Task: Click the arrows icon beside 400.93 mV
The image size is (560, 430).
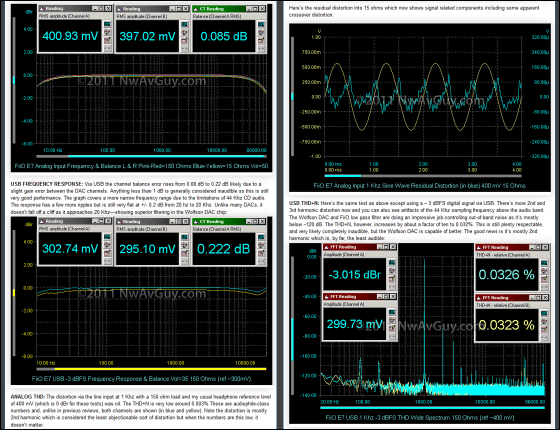Action: [107, 48]
